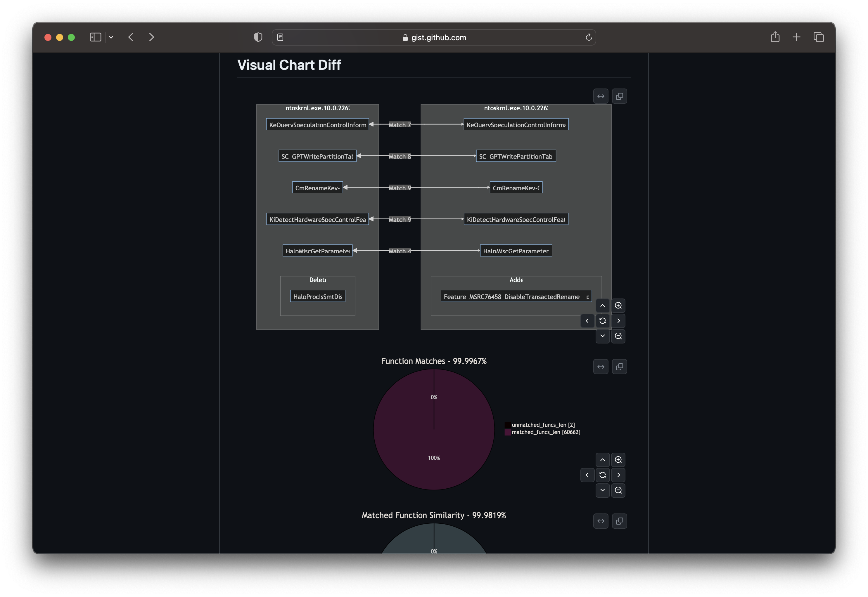Open the sidebar options dropdown chevron
868x597 pixels.
coord(111,37)
